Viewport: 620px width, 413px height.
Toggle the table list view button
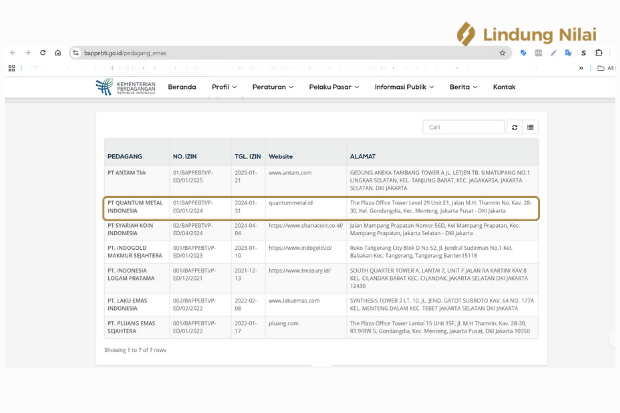530,127
